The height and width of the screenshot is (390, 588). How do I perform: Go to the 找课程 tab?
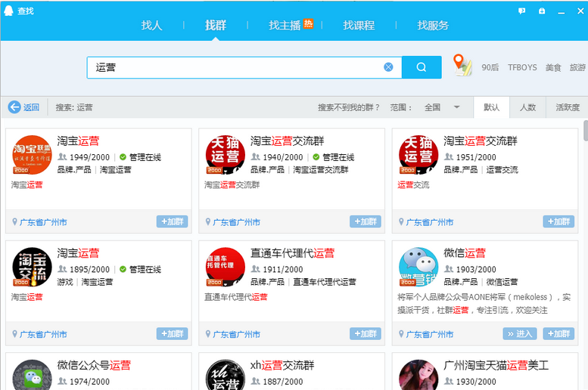point(359,25)
